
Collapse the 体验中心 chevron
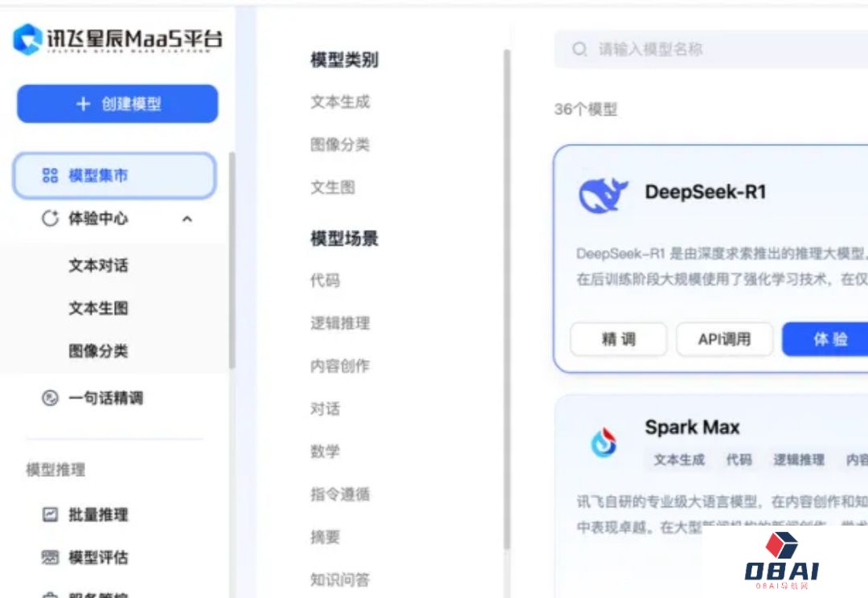tap(187, 219)
